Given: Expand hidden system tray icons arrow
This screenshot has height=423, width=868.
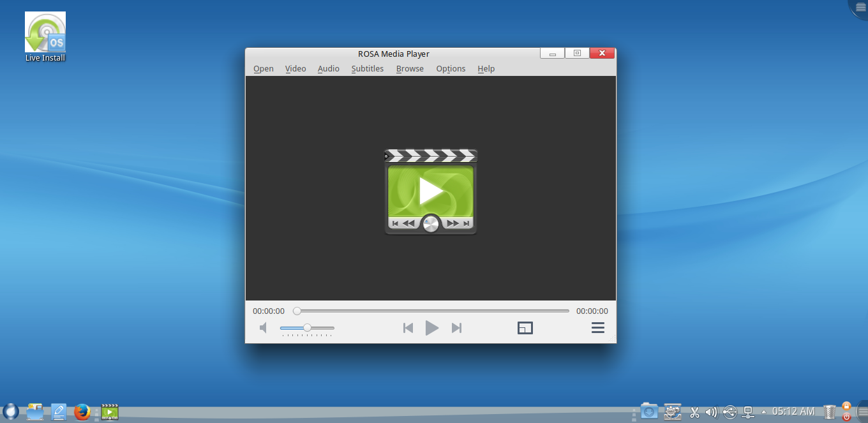Looking at the screenshot, I should (x=764, y=412).
